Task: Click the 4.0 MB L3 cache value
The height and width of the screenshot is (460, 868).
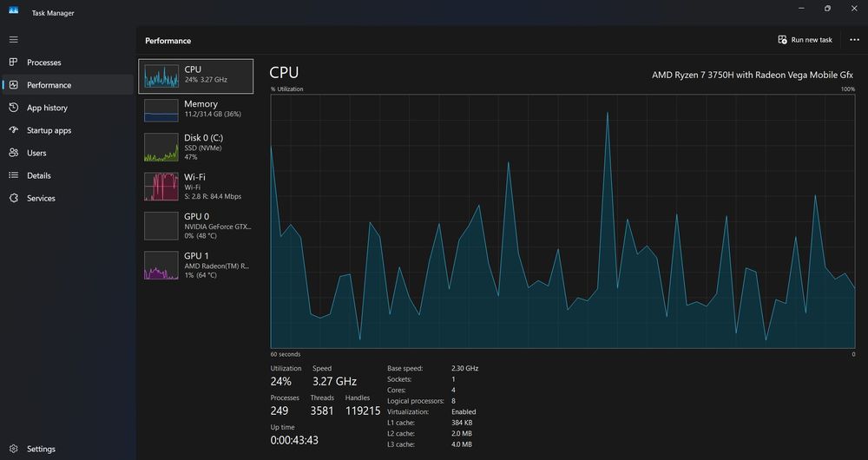Action: point(462,444)
